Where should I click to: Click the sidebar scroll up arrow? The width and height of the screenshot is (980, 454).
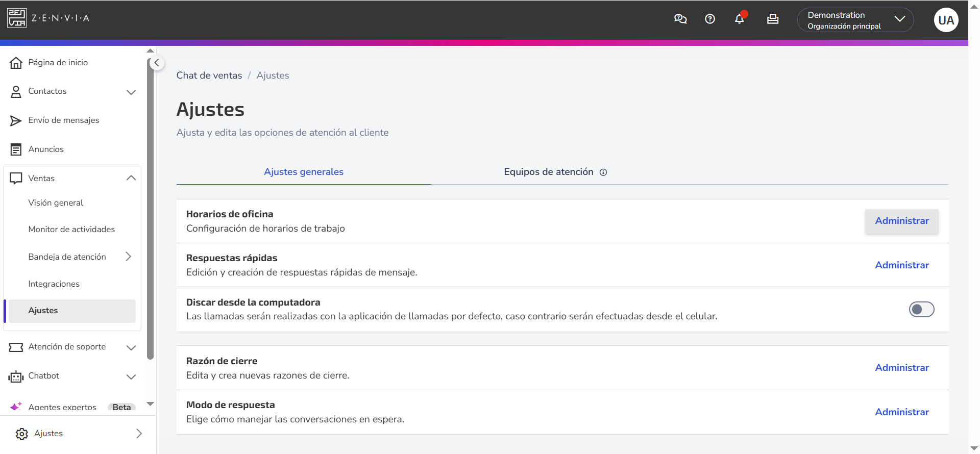(150, 51)
